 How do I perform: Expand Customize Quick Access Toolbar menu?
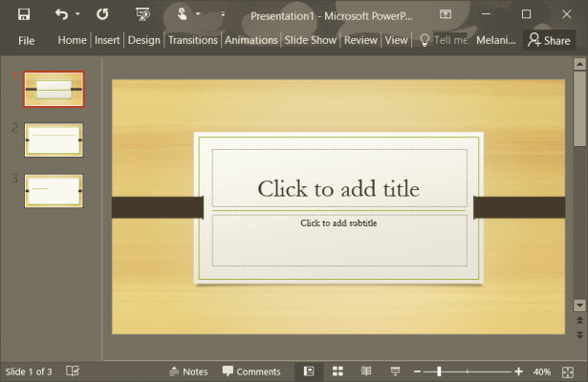223,14
